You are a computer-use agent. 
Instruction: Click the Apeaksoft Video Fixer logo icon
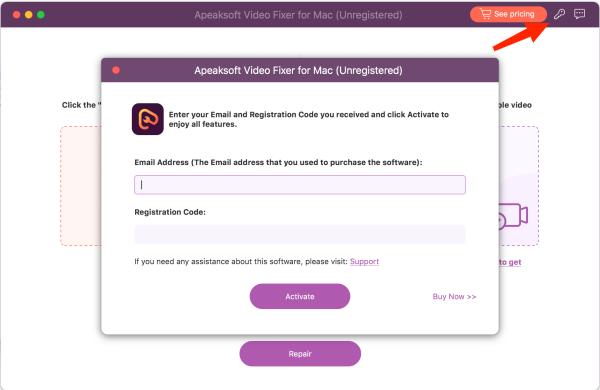[148, 119]
